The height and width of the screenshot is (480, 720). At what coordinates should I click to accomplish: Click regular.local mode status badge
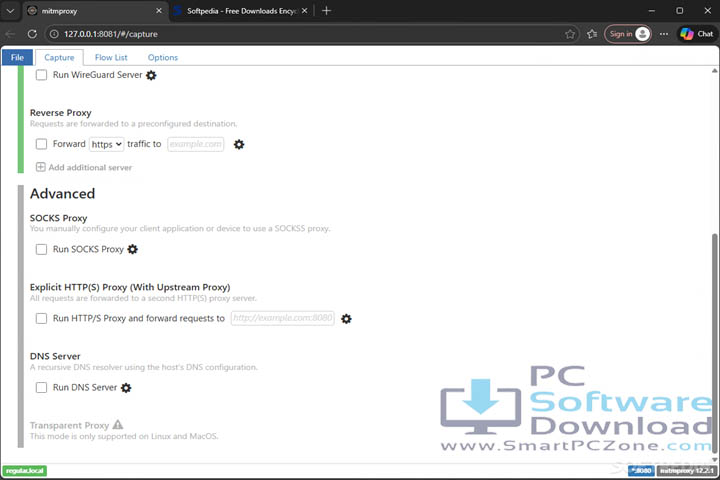(x=25, y=471)
